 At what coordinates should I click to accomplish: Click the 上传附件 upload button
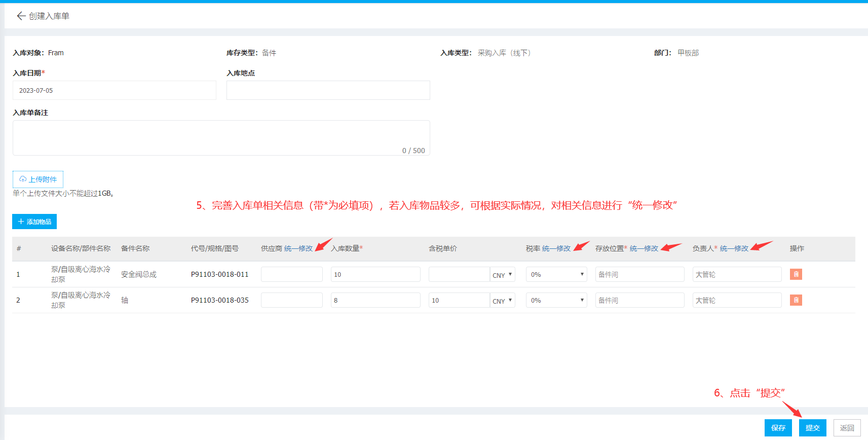[x=38, y=179]
